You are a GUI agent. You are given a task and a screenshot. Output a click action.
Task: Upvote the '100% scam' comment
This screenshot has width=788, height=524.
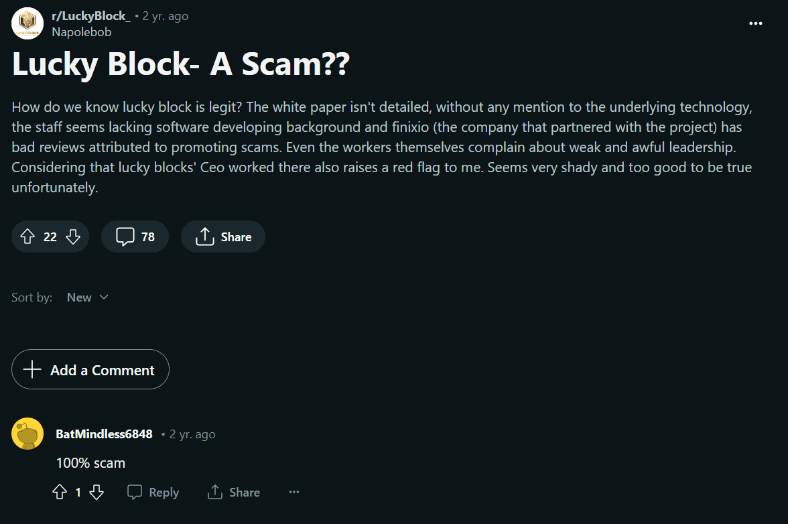(x=59, y=492)
